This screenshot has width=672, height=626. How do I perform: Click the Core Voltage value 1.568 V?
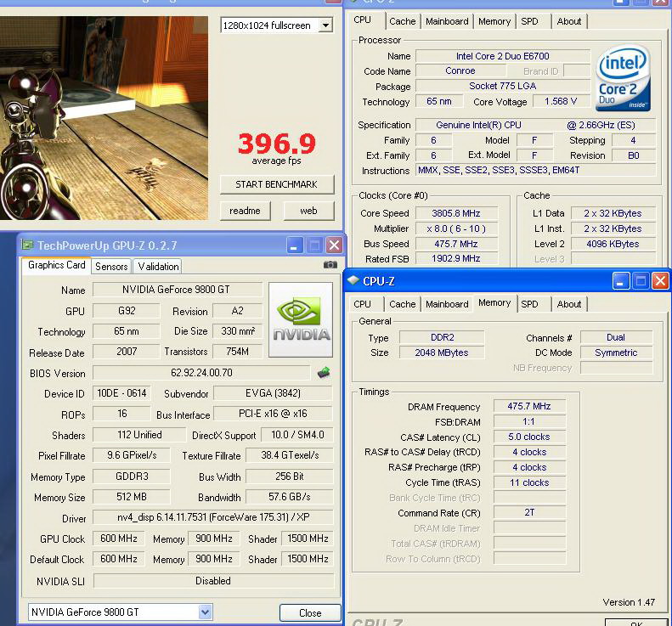[561, 102]
